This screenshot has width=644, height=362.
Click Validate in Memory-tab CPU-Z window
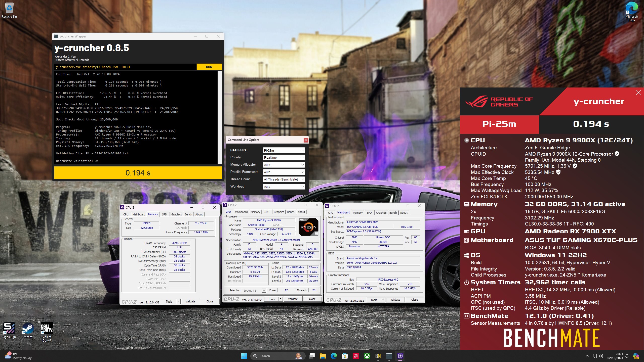190,301
